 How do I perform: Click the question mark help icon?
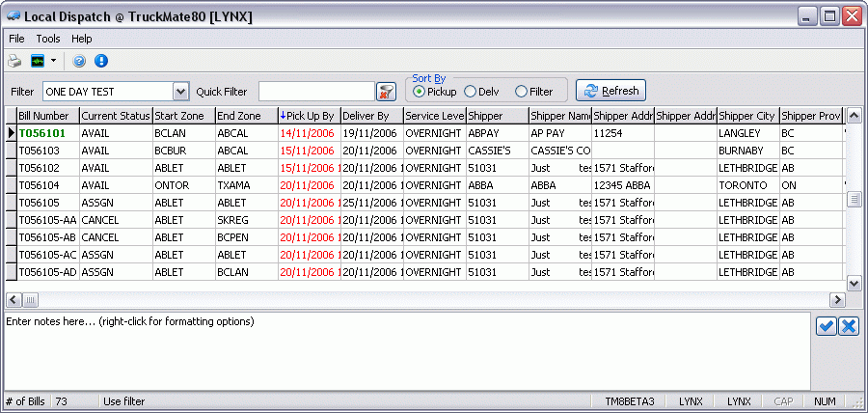click(x=79, y=61)
